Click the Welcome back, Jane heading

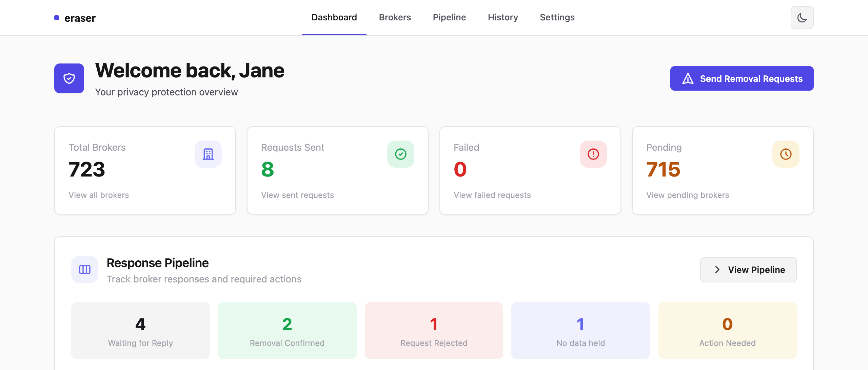pyautogui.click(x=190, y=71)
